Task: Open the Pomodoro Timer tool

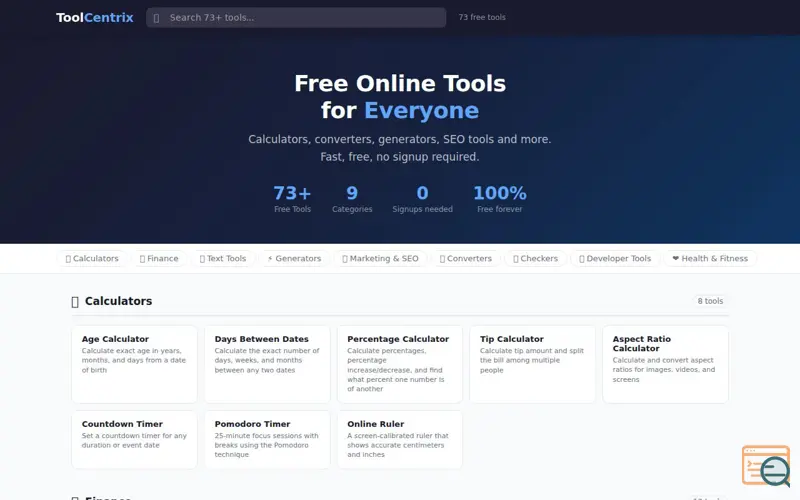Action: 267,440
